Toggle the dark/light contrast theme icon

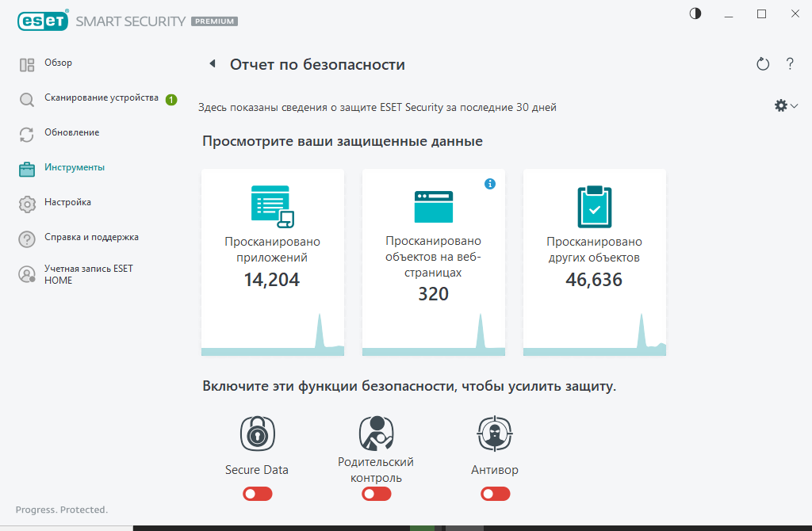[695, 14]
